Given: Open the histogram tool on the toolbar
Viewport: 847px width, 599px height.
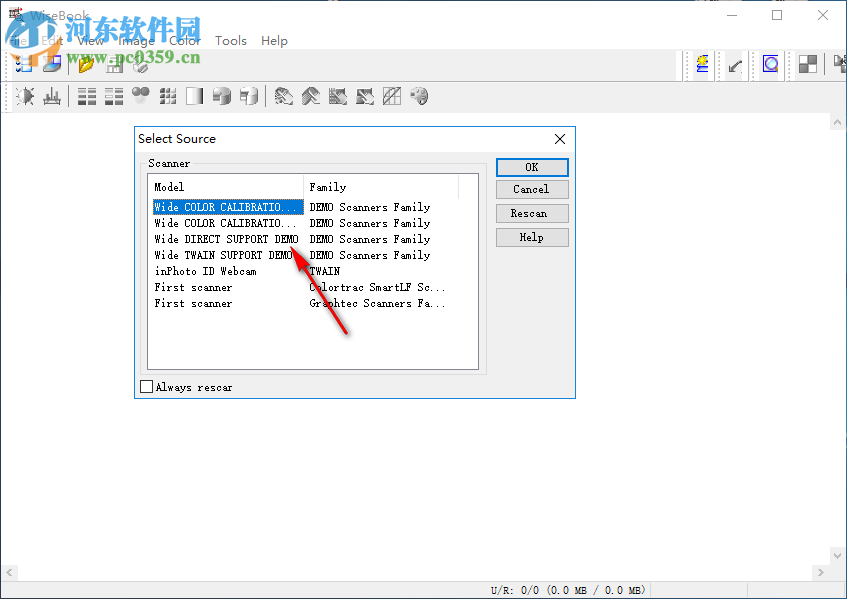Looking at the screenshot, I should click(50, 96).
